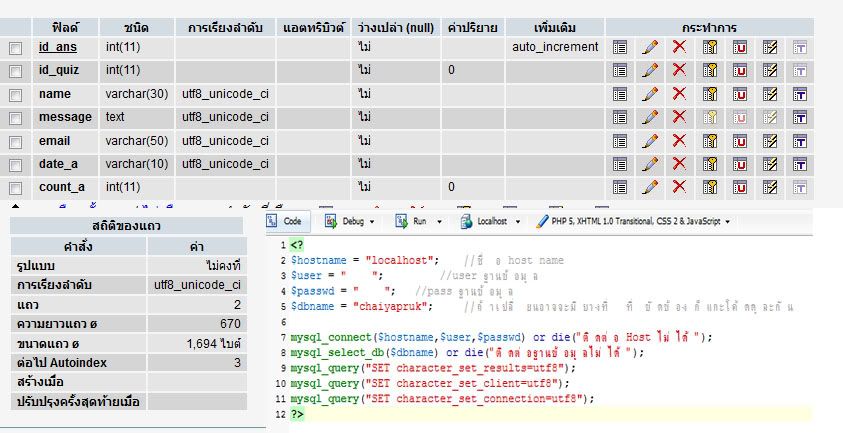Viewport: 843px width, 433px height.
Task: Click the drop icon for count_a row
Action: (679, 187)
